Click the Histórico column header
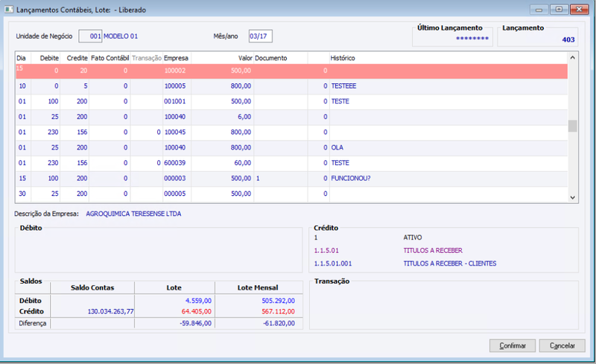Viewport: 596px width, 364px height. (343, 58)
